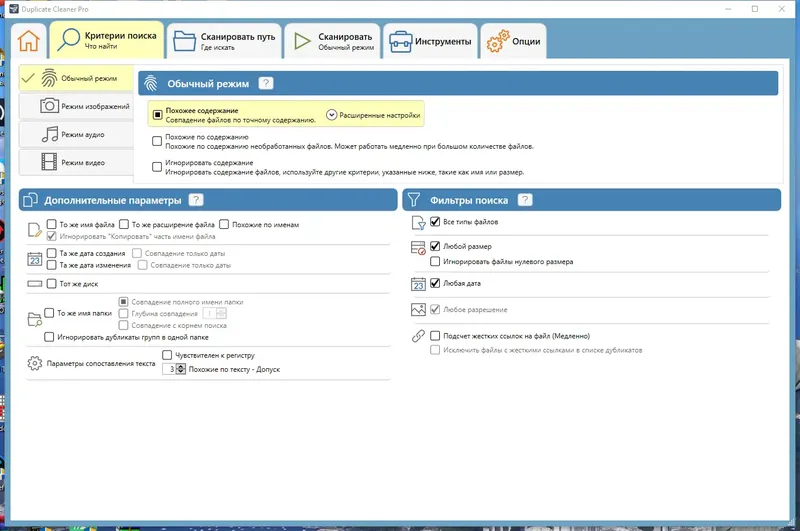The height and width of the screenshot is (531, 800).
Task: Enable Игнорировать дубликаты групп в одной папке
Action: point(49,337)
